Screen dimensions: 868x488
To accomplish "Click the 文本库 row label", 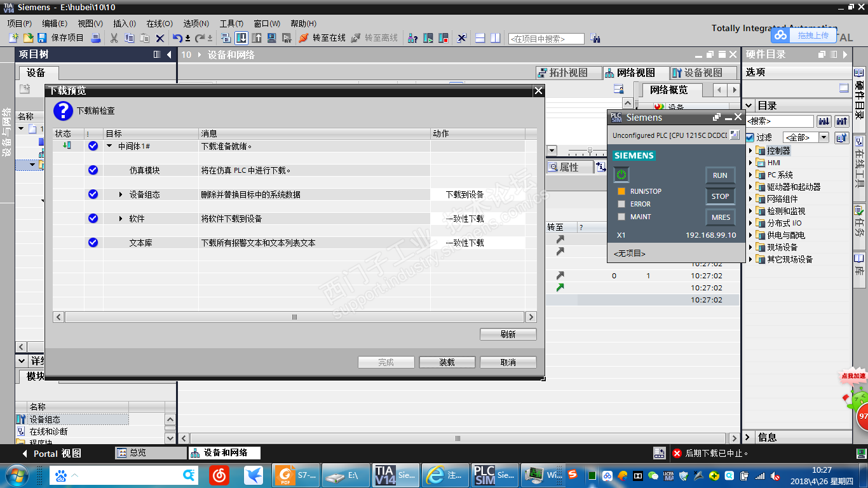I will 141,243.
